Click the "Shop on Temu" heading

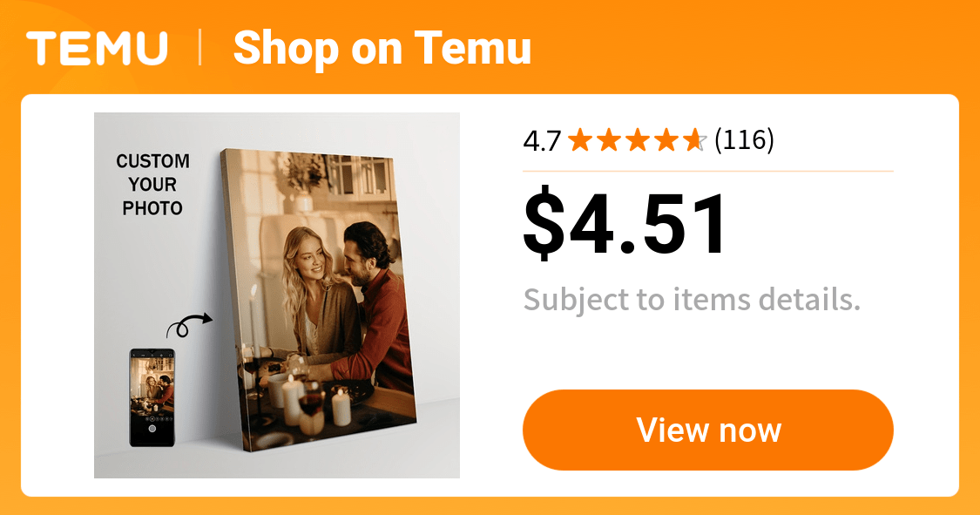tap(382, 48)
